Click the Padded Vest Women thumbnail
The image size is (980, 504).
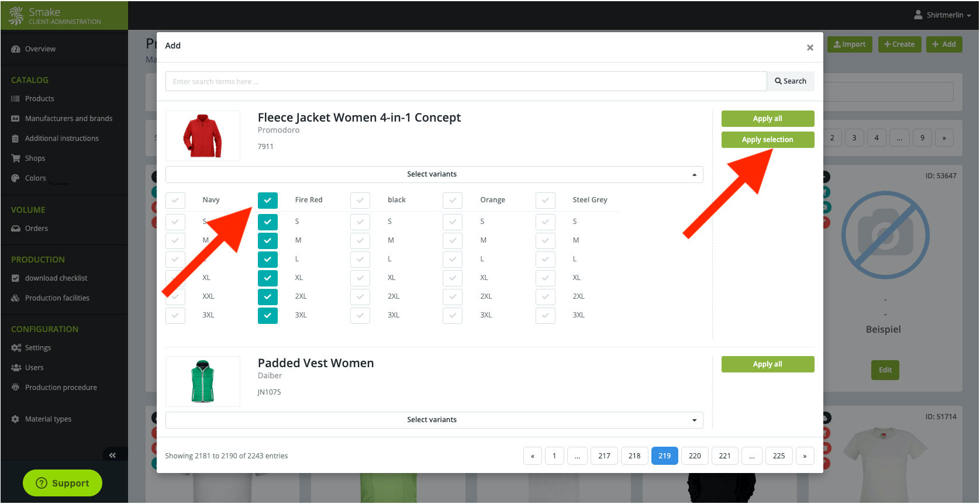tap(203, 381)
